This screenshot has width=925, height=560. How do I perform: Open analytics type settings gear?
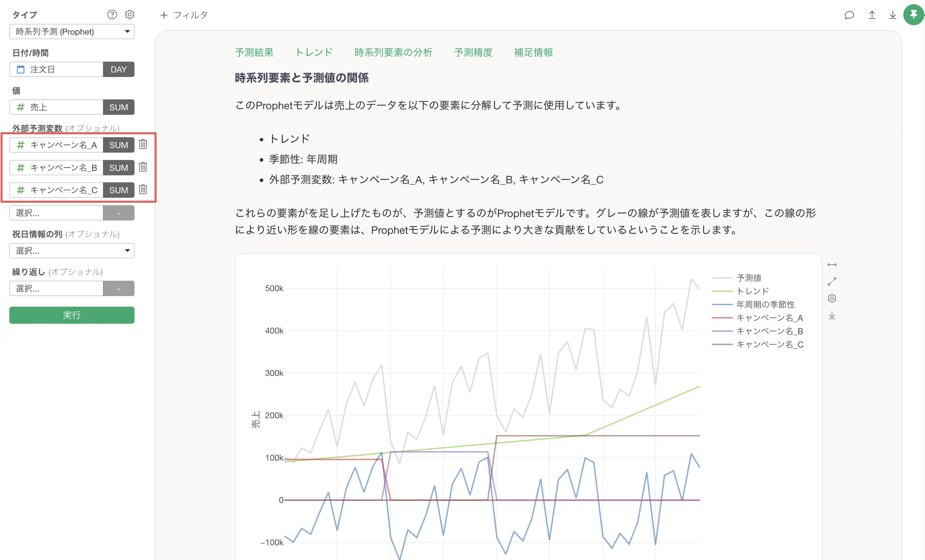130,15
